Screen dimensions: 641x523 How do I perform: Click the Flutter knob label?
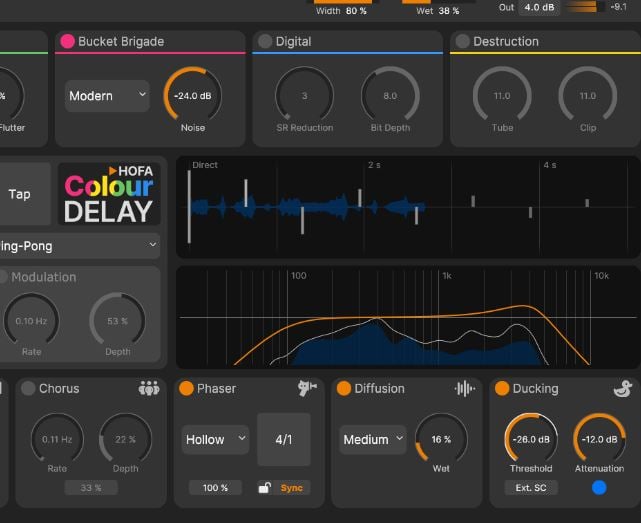[x=12, y=128]
